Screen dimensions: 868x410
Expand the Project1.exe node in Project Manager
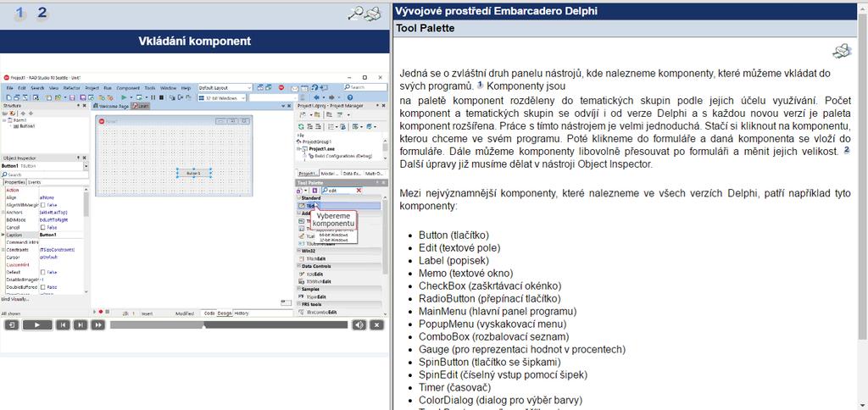[299, 149]
